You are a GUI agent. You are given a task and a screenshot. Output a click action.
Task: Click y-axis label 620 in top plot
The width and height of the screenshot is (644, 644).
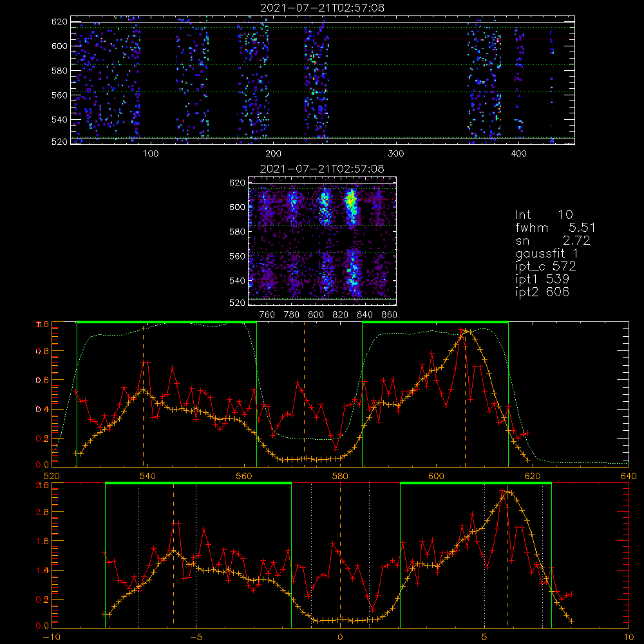pyautogui.click(x=59, y=21)
